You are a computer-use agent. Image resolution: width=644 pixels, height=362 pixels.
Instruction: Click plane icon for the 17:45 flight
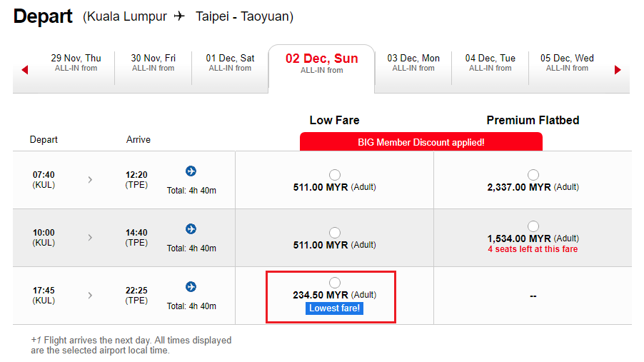(191, 287)
